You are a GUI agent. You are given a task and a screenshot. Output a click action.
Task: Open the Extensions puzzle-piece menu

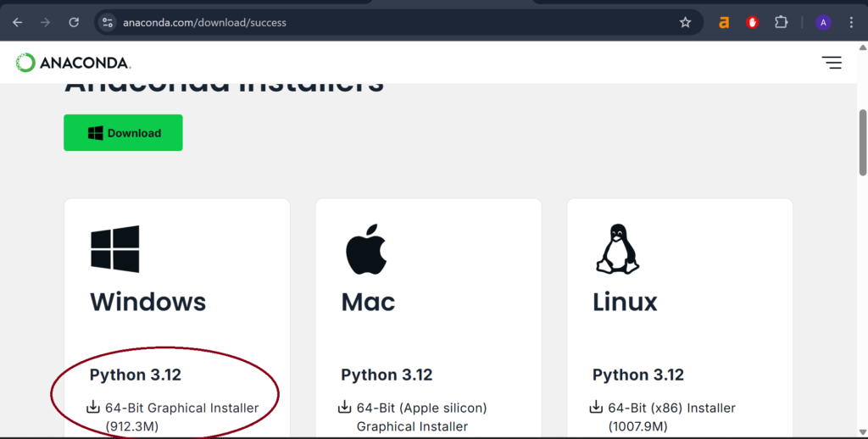[781, 23]
